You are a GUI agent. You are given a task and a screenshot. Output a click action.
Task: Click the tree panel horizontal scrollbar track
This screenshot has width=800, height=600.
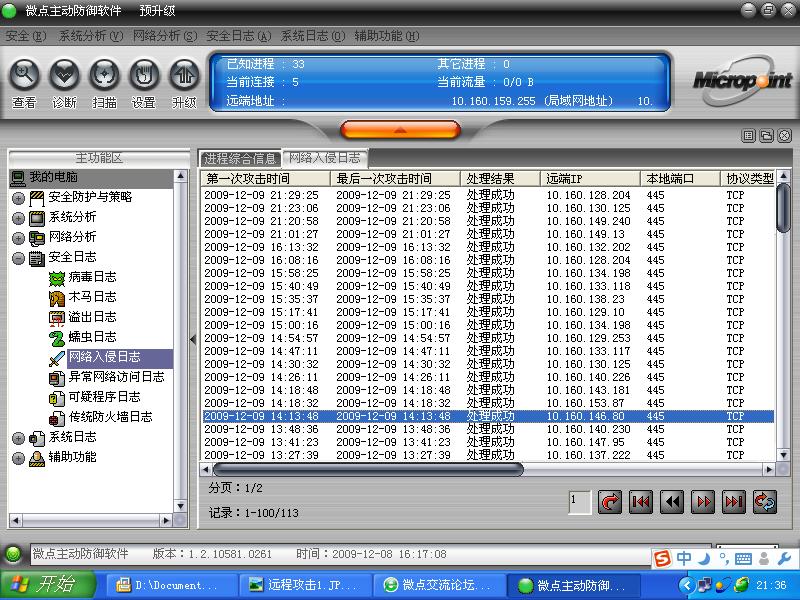point(91,520)
